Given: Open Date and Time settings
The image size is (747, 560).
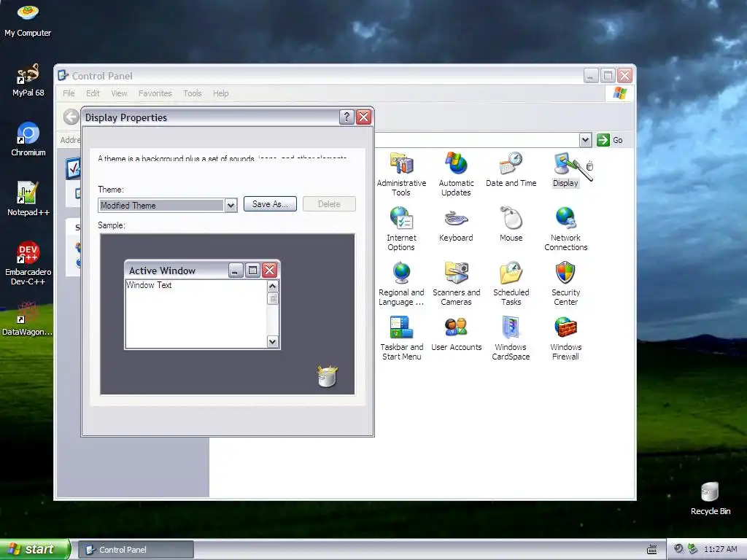Looking at the screenshot, I should click(511, 169).
